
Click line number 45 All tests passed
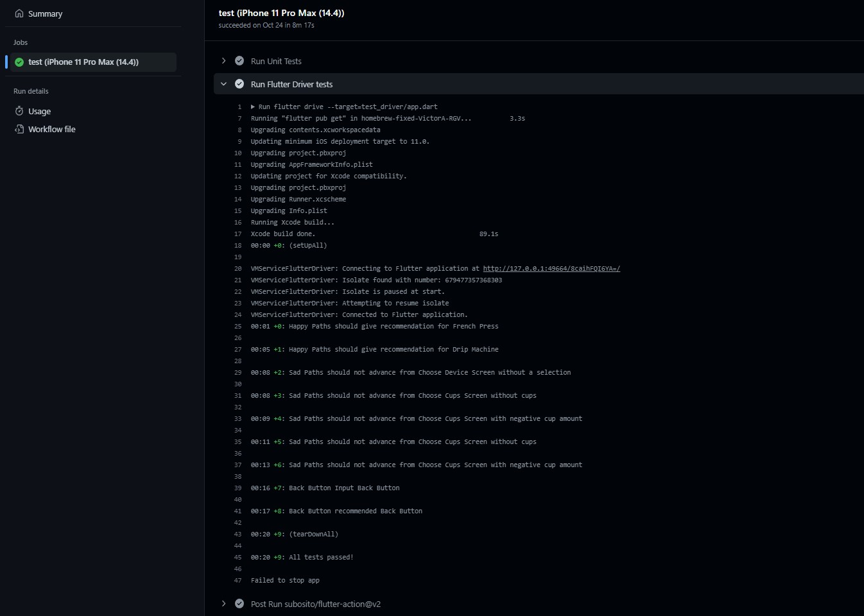238,557
